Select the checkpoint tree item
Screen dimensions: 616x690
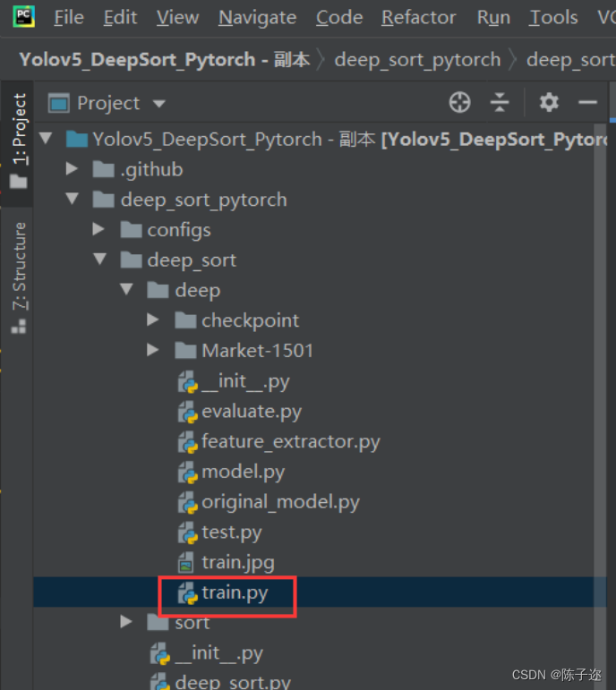[250, 320]
